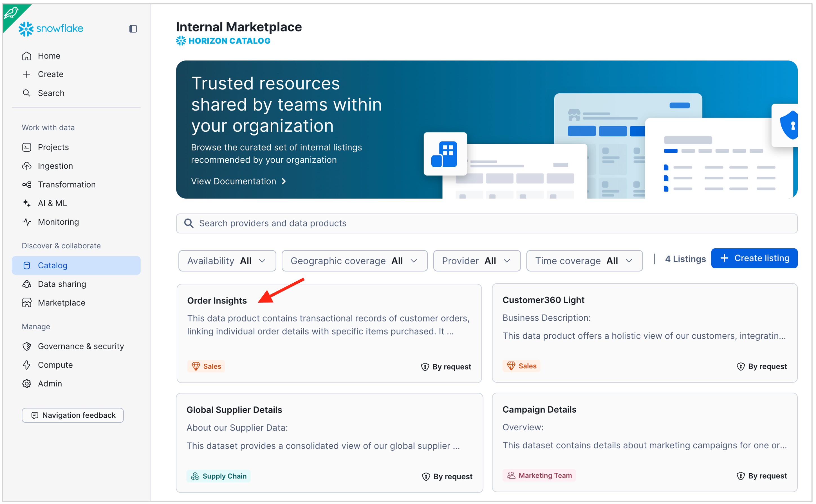Viewport: 816px width, 504px height.
Task: Follow the View Documentation link
Action: pyautogui.click(x=238, y=181)
